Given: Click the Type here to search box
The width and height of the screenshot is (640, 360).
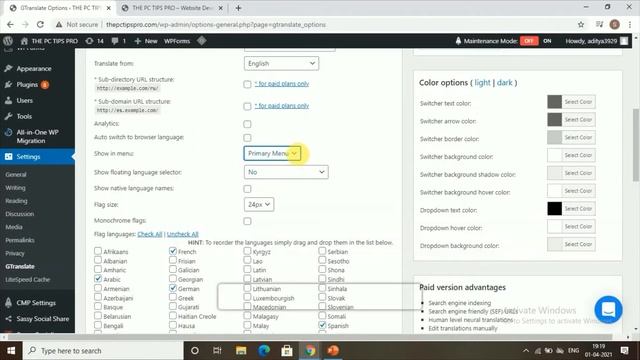Looking at the screenshot, I should pos(103,351).
